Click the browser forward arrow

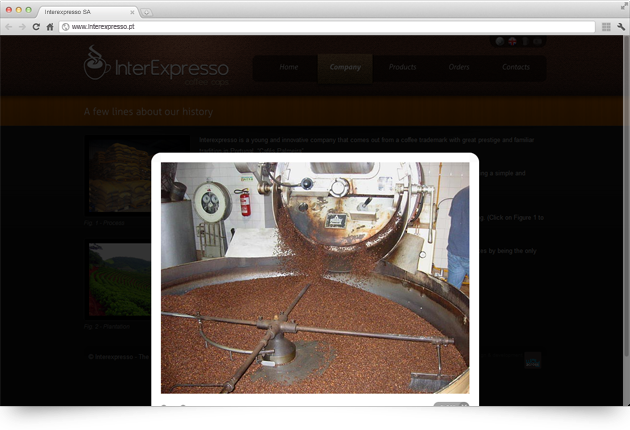pos(22,27)
